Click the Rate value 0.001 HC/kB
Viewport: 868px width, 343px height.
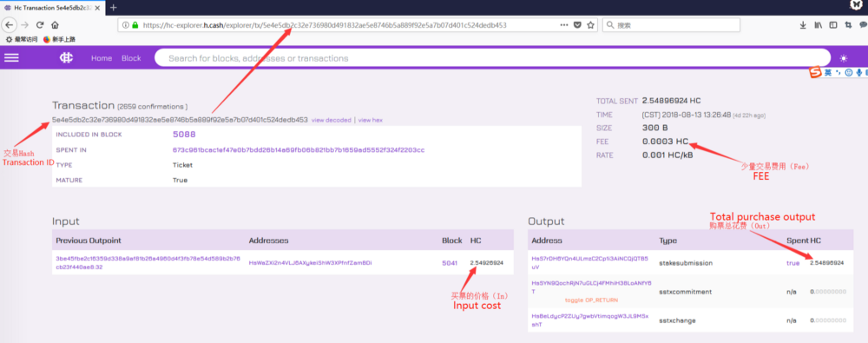(667, 155)
